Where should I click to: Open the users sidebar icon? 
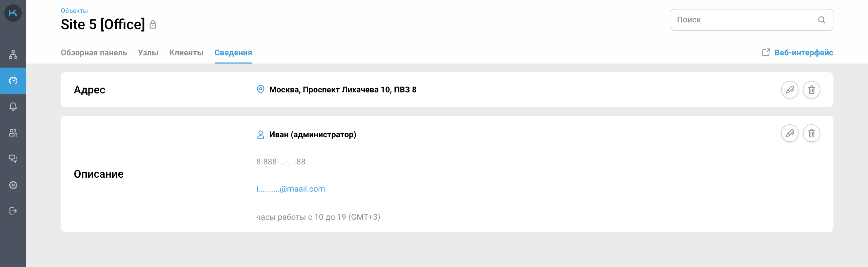coord(13,133)
